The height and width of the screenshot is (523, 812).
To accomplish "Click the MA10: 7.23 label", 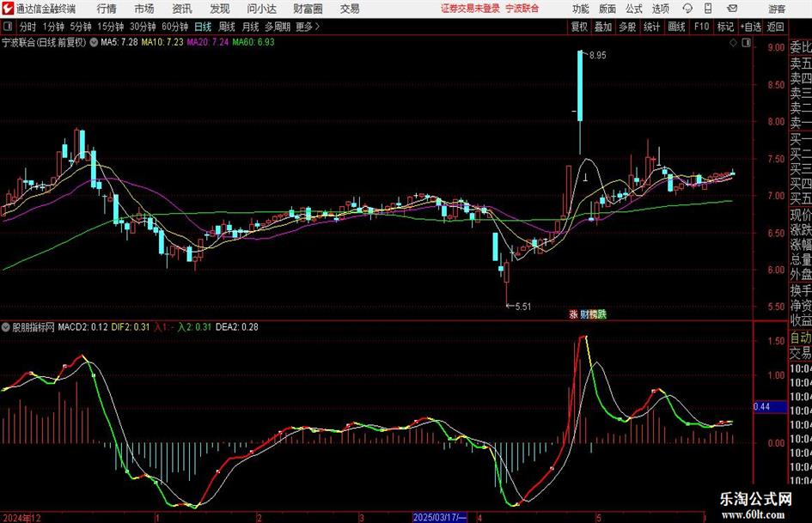I will click(x=162, y=42).
